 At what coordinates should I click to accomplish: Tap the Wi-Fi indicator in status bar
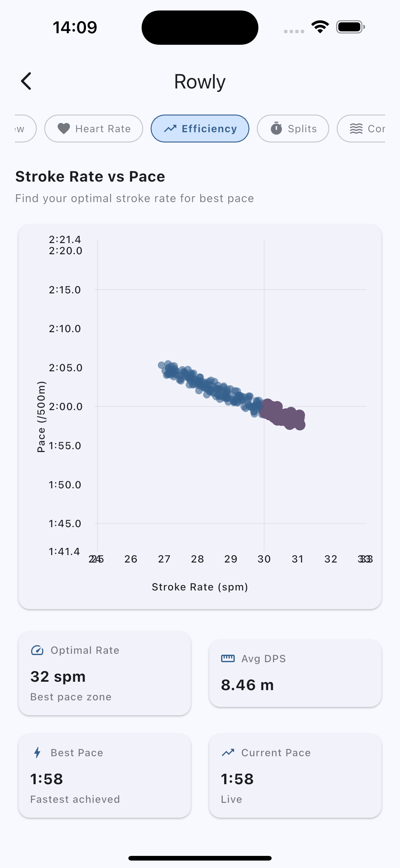(320, 27)
